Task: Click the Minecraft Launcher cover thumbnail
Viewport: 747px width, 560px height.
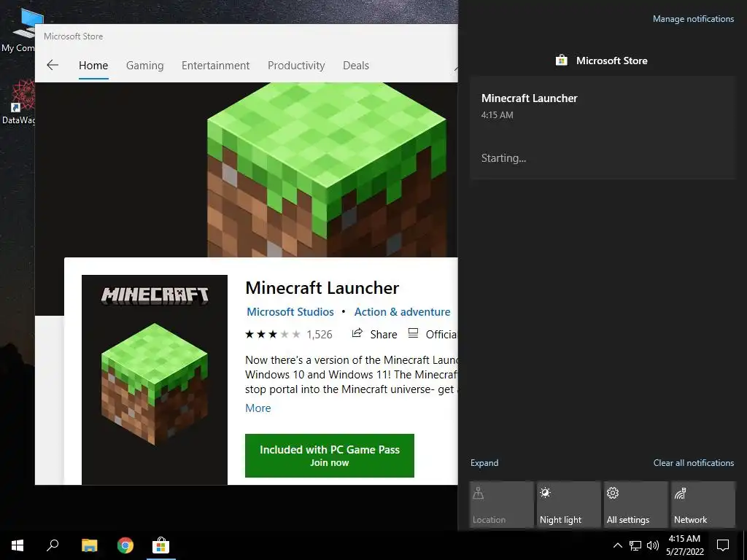Action: coord(155,380)
